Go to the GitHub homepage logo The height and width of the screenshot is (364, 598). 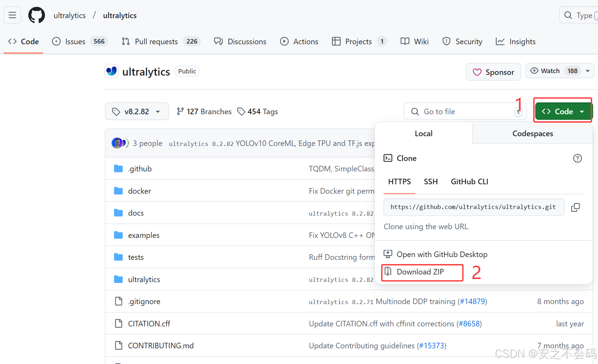click(37, 15)
